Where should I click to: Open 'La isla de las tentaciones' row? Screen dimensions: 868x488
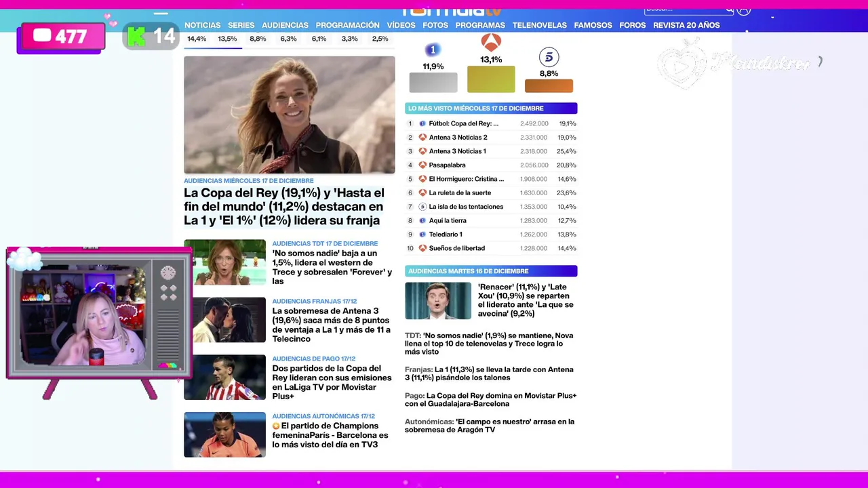click(491, 207)
